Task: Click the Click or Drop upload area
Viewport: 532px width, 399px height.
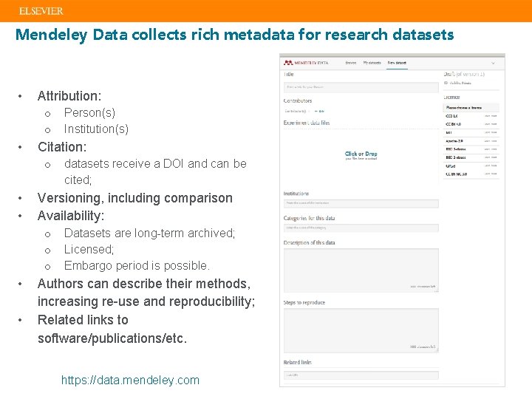Action: pyautogui.click(x=361, y=155)
